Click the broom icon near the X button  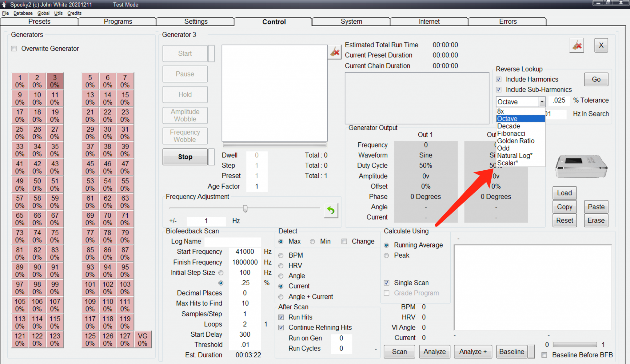coord(576,46)
